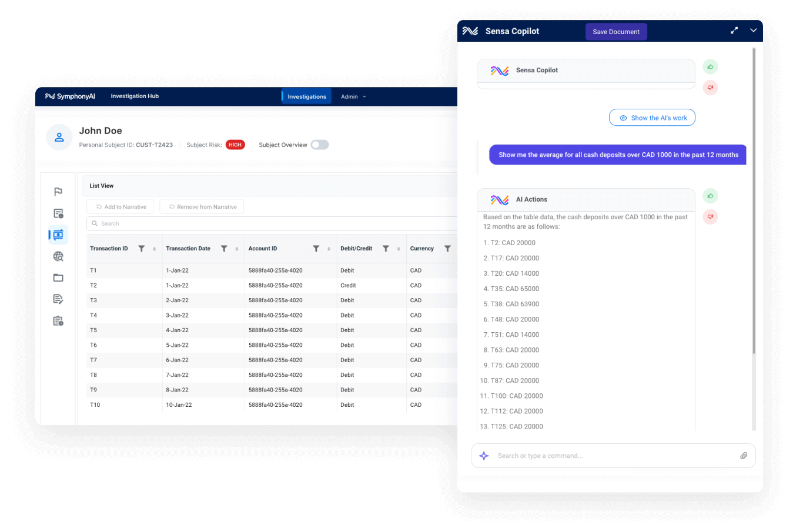Open the narrative edit icon in the sidebar
The width and height of the screenshot is (793, 532).
58,299
